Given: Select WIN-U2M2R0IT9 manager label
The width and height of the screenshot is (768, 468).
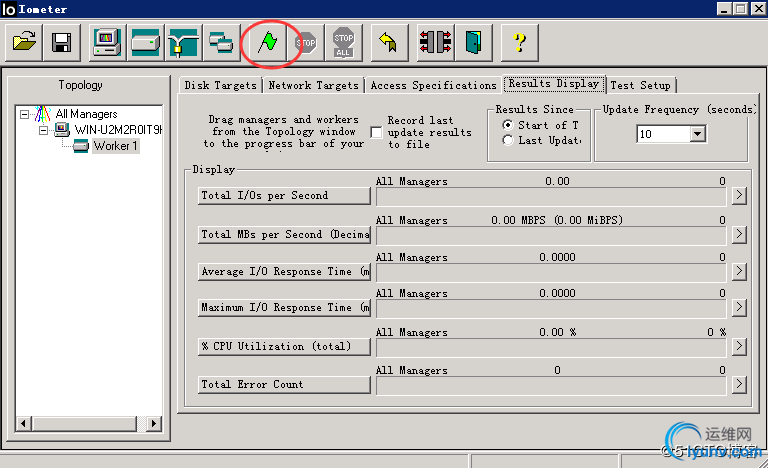Looking at the screenshot, I should pyautogui.click(x=118, y=130).
